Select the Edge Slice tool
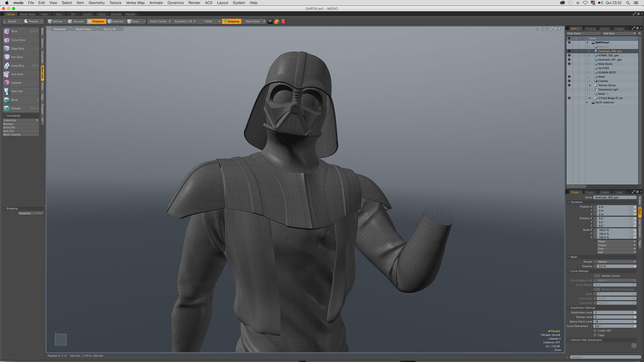Screen dimensions: 644x362 21,49
